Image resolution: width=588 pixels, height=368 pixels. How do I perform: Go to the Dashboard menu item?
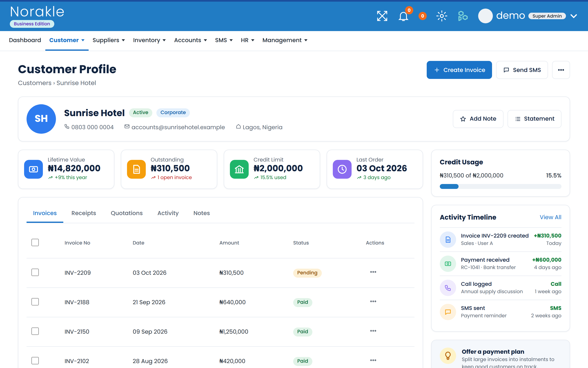[x=25, y=40]
